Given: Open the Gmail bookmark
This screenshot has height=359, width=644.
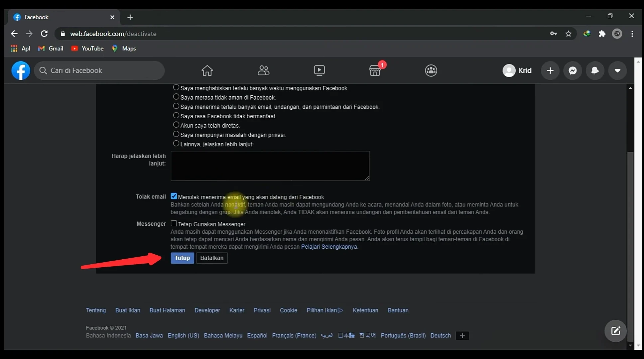Looking at the screenshot, I should coord(51,49).
